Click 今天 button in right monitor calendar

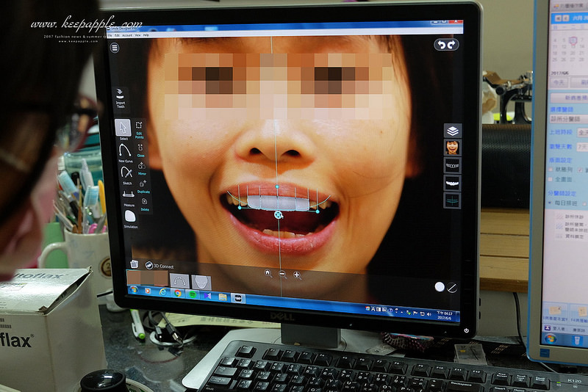[559, 82]
